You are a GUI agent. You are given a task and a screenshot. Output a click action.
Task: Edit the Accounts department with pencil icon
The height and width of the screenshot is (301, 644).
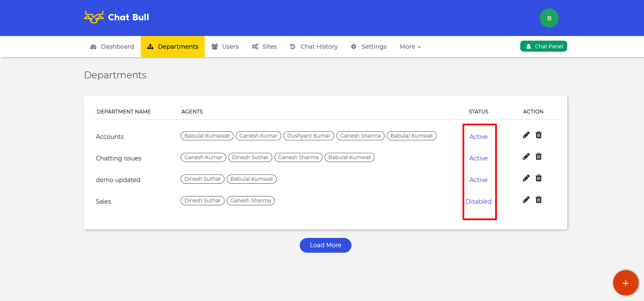coord(526,135)
